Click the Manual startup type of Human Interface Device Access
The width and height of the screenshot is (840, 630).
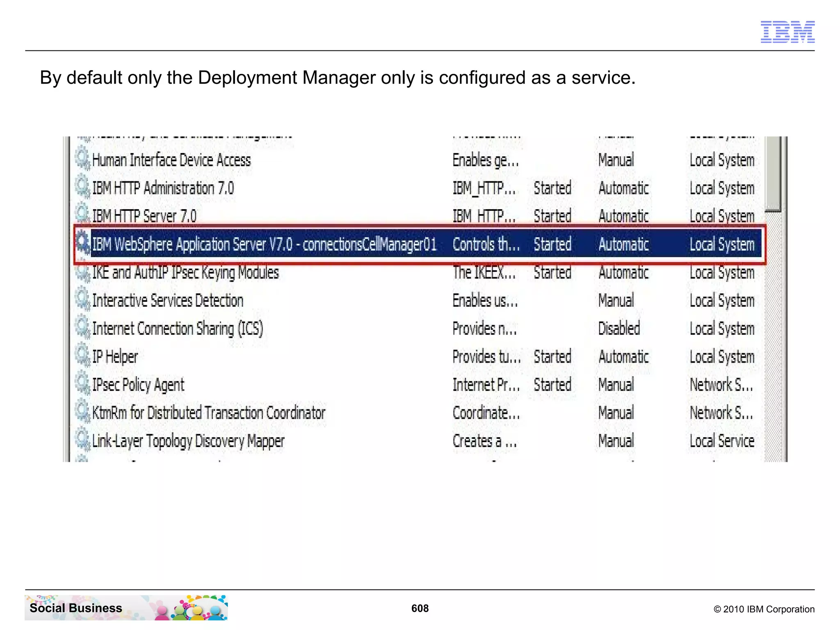point(616,160)
